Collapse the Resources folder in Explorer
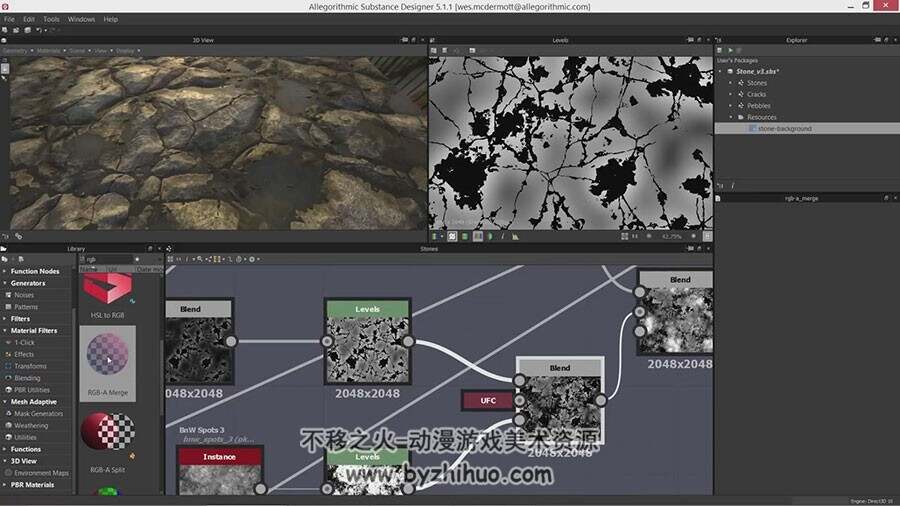Image resolution: width=900 pixels, height=506 pixels. point(731,117)
